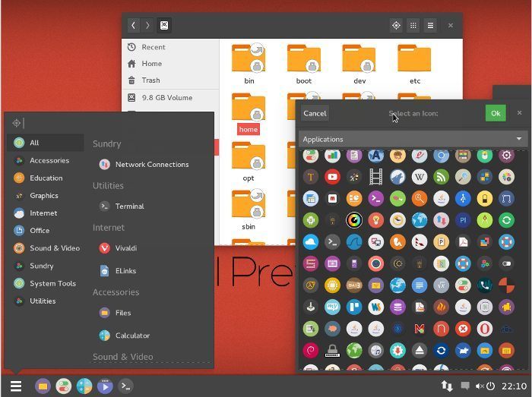Open Trash in the sidebar
532x397 pixels.
[x=171, y=80]
